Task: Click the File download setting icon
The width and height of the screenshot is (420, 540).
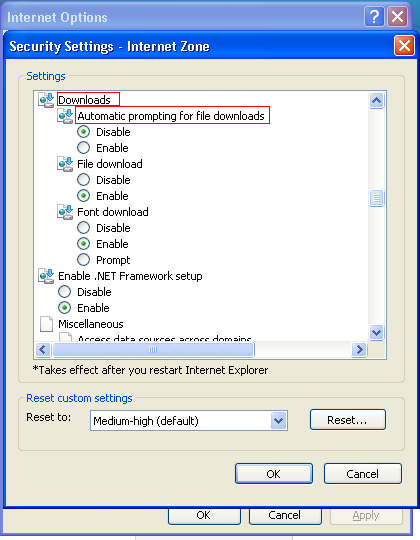Action: point(65,164)
